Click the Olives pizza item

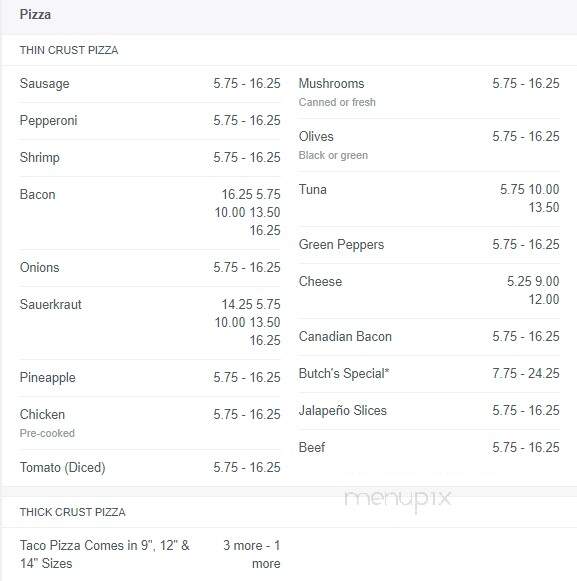[x=429, y=145]
